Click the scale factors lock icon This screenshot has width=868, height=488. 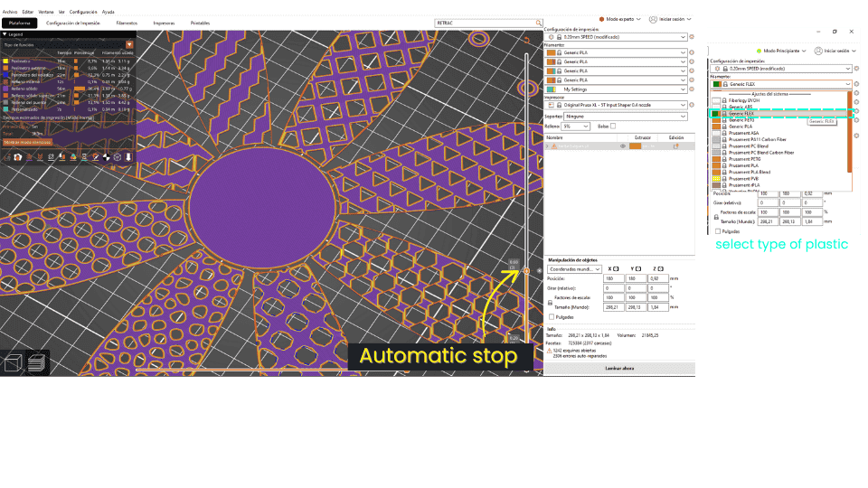tap(550, 302)
